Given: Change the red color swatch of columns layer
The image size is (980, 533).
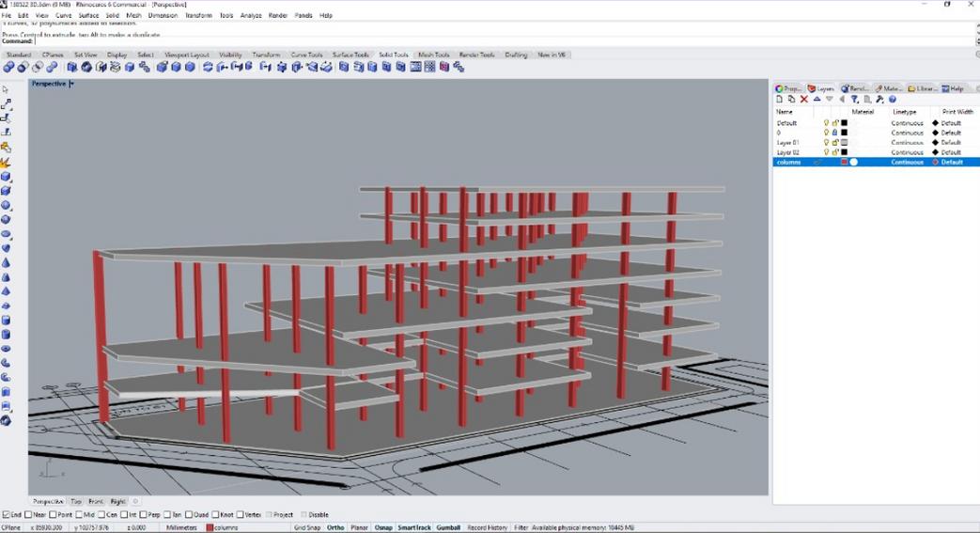Looking at the screenshot, I should click(844, 162).
